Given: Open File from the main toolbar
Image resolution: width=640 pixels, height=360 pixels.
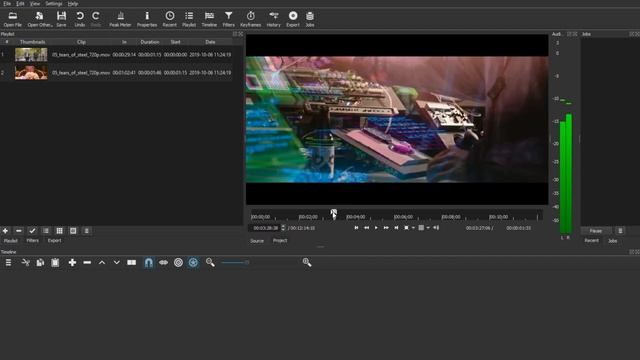Looking at the screenshot, I should click(13, 19).
